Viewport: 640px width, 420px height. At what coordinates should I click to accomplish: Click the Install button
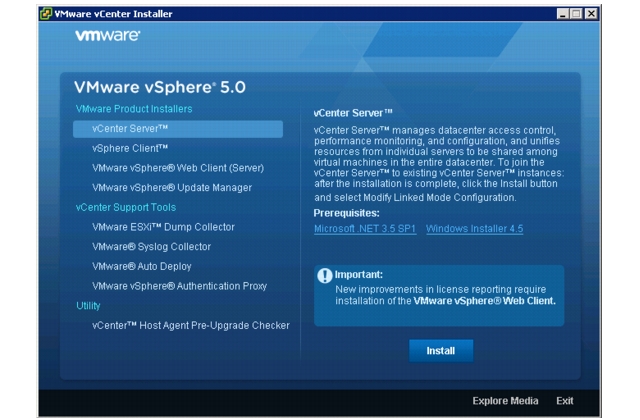[441, 351]
